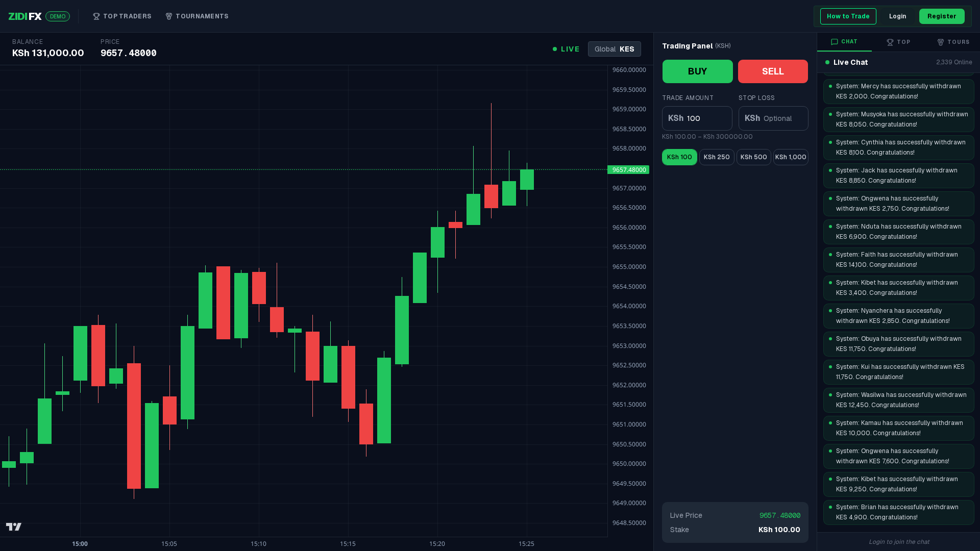980x551 pixels.
Task: Select the KSh 1,000 preset amount
Action: tap(791, 157)
